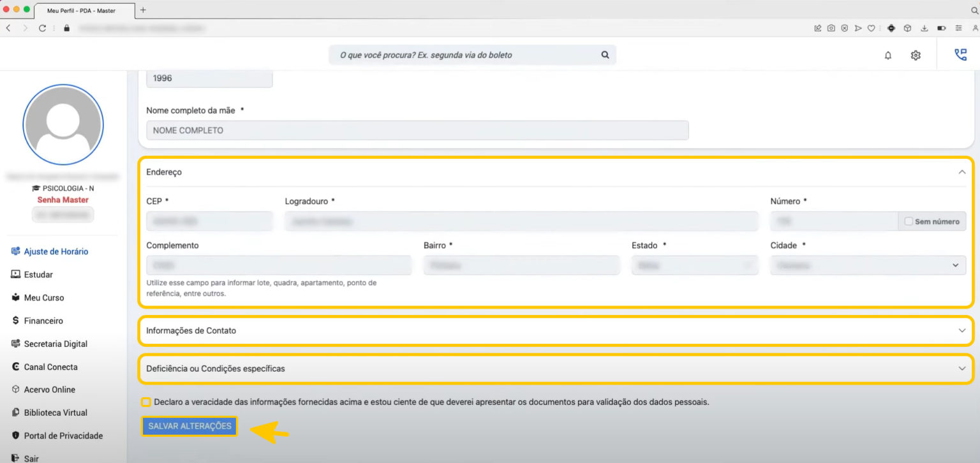Open the Estado dropdown

pos(695,265)
